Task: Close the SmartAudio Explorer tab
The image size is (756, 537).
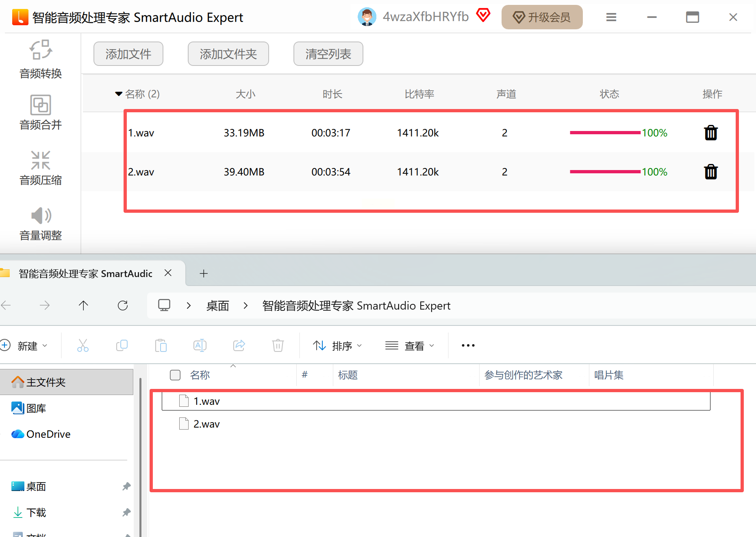Action: (x=168, y=273)
